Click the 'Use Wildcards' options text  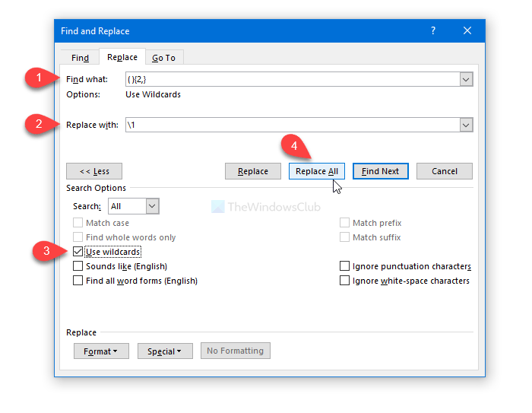pos(153,94)
